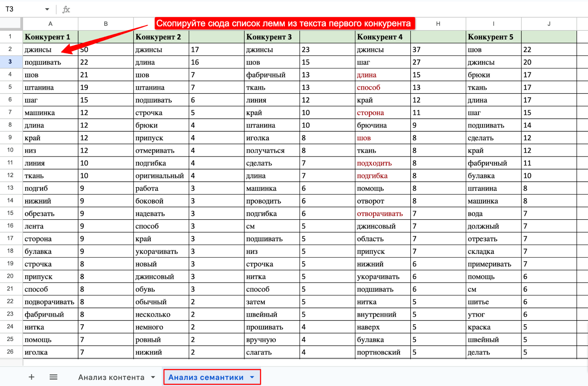Select the утюг cell
588x386 pixels.
tap(494, 314)
